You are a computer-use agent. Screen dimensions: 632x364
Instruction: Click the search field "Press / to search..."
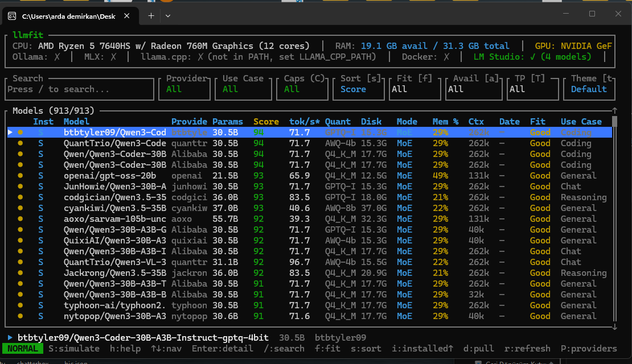(x=79, y=89)
